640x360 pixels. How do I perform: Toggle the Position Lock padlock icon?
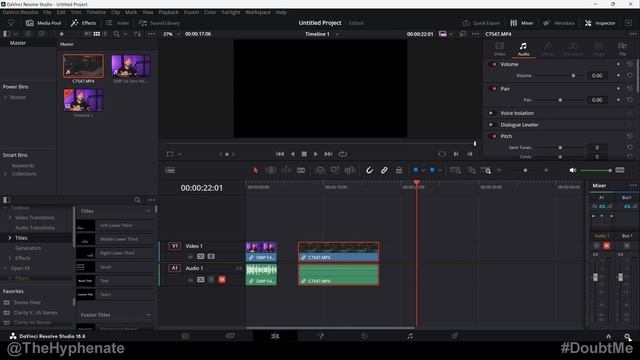(399, 170)
